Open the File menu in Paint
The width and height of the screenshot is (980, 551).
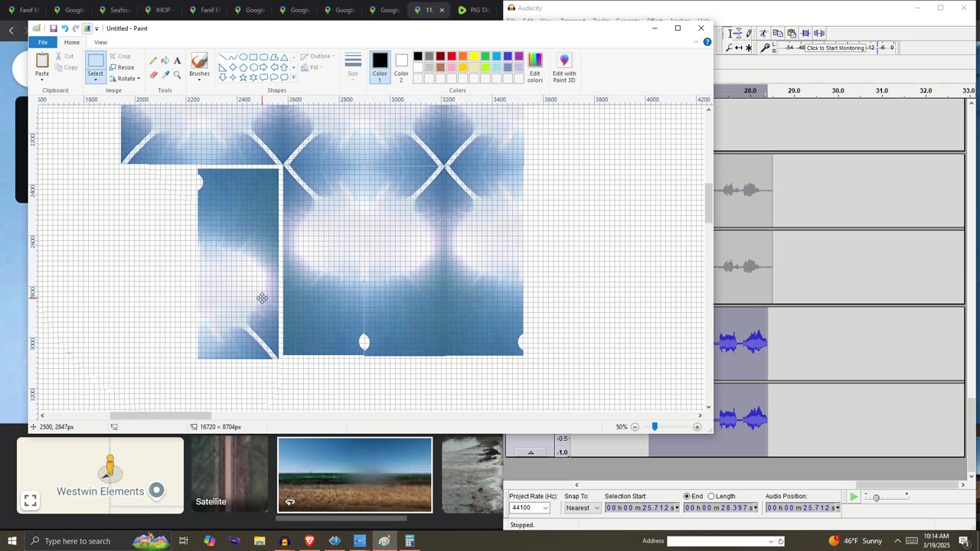coord(43,42)
